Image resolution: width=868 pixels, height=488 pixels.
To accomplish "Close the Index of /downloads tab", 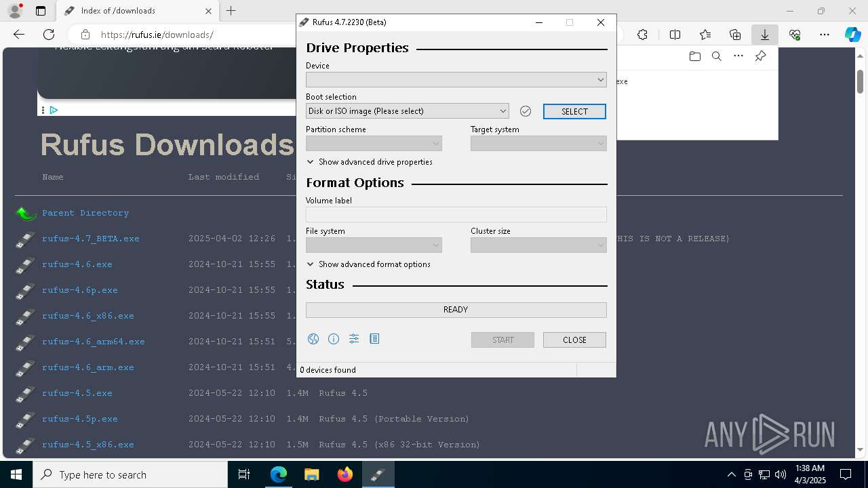I will point(209,11).
